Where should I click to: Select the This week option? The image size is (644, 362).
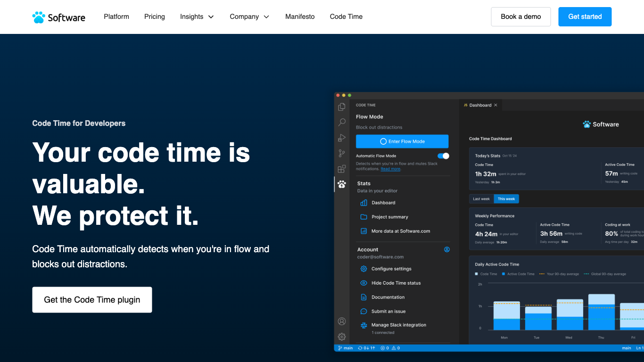[506, 199]
